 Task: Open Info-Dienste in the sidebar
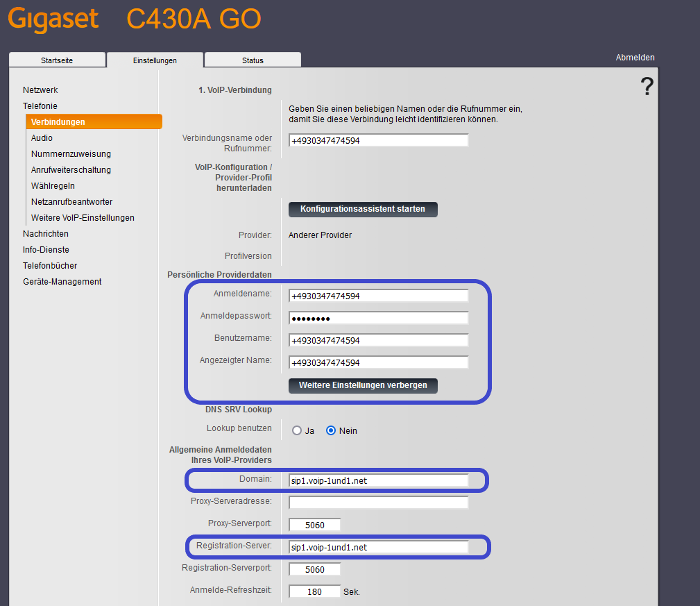[x=46, y=250]
